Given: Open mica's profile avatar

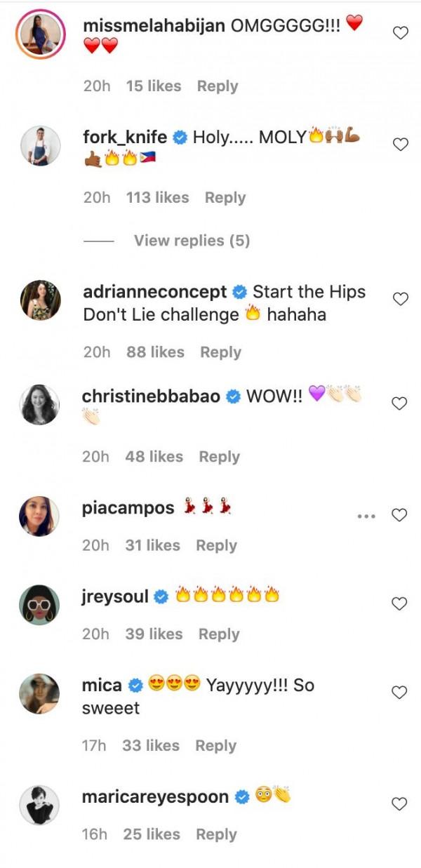Looking at the screenshot, I should tap(39, 693).
